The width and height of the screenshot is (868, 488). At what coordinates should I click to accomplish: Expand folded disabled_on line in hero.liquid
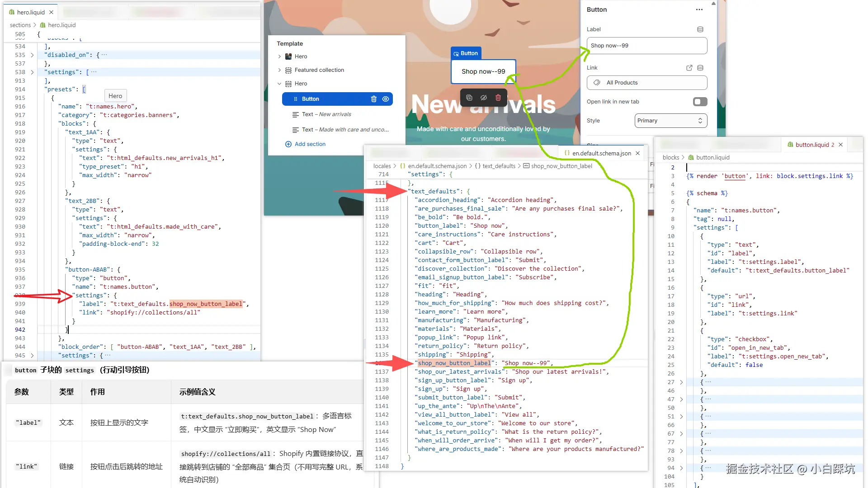point(32,55)
